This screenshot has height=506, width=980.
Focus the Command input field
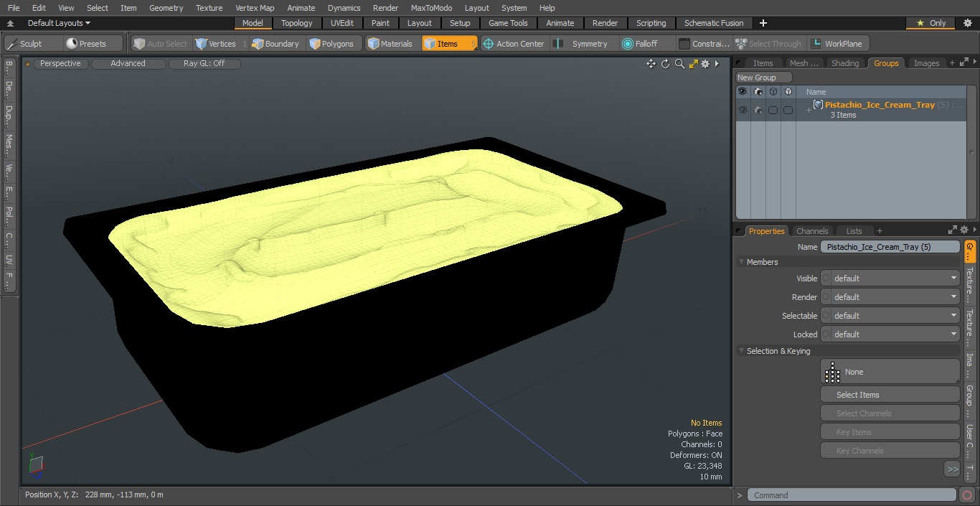[x=852, y=495]
